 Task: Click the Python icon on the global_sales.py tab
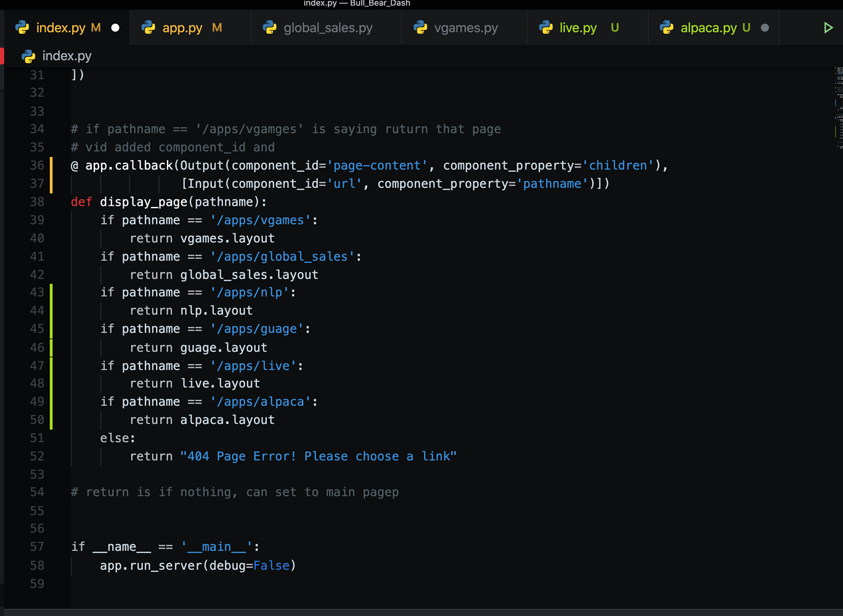click(x=271, y=27)
